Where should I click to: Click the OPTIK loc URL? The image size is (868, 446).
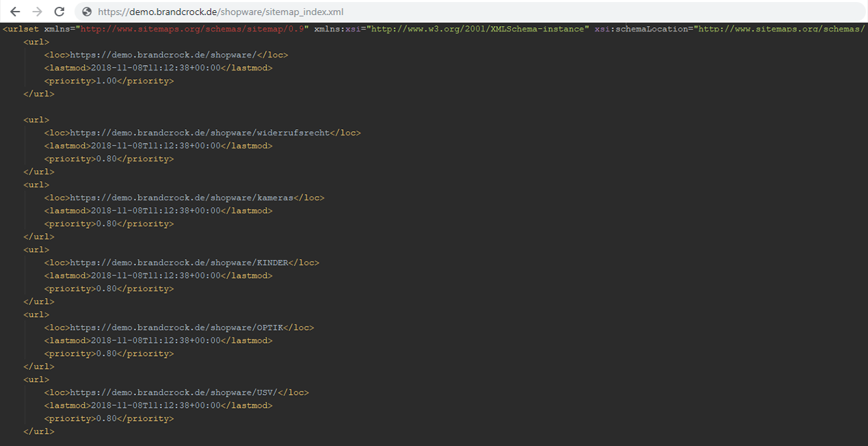(177, 328)
